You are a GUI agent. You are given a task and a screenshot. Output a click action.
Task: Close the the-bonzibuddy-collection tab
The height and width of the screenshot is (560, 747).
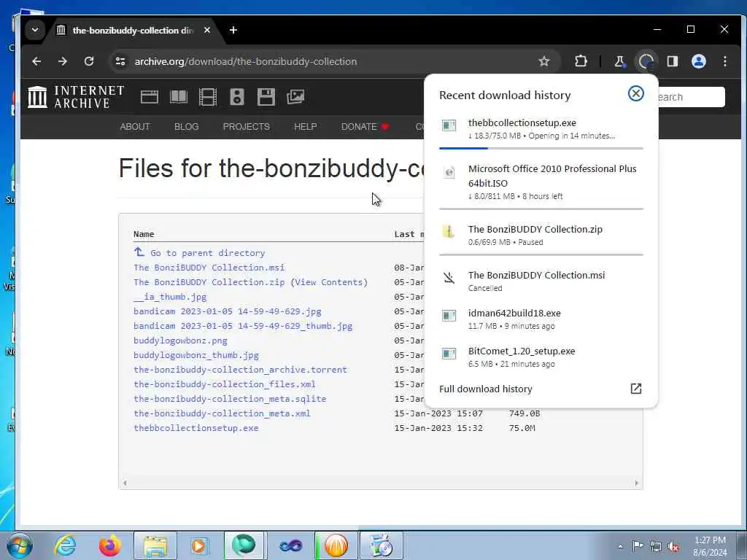coord(206,30)
